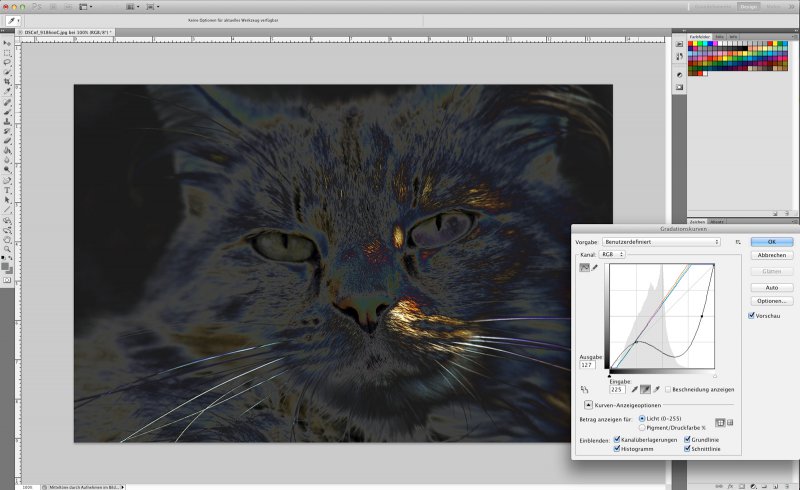Screen dimensions: 800x490
Task: Click the Abbrechen button
Action: point(772,255)
